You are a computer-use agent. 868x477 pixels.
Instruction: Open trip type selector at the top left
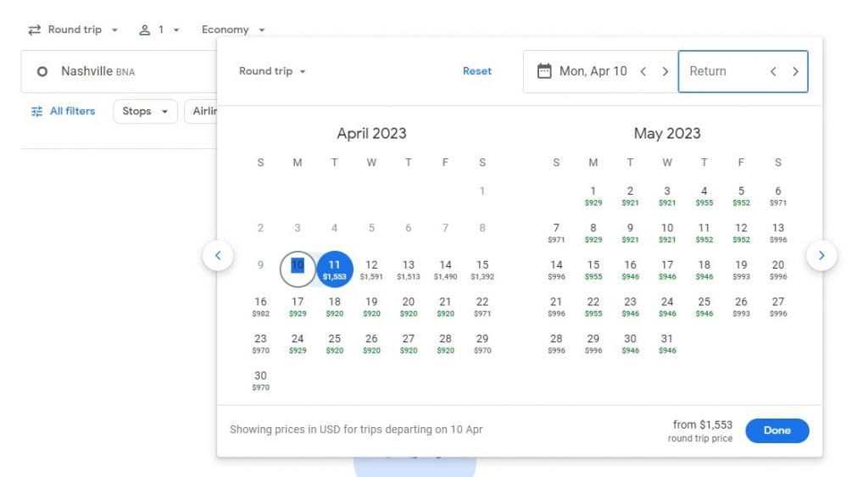[73, 30]
